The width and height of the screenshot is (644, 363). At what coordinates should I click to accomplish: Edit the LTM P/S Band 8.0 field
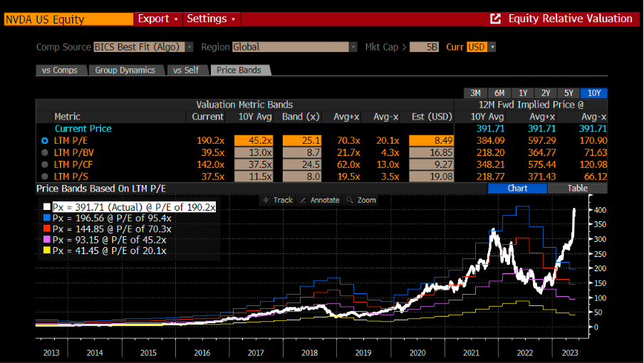pos(302,177)
